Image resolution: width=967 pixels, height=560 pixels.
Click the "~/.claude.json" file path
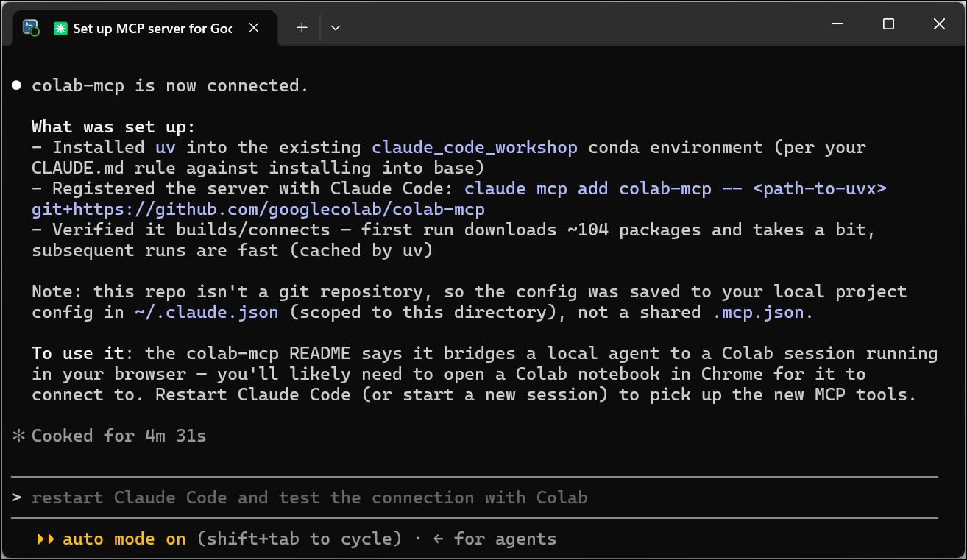point(207,312)
